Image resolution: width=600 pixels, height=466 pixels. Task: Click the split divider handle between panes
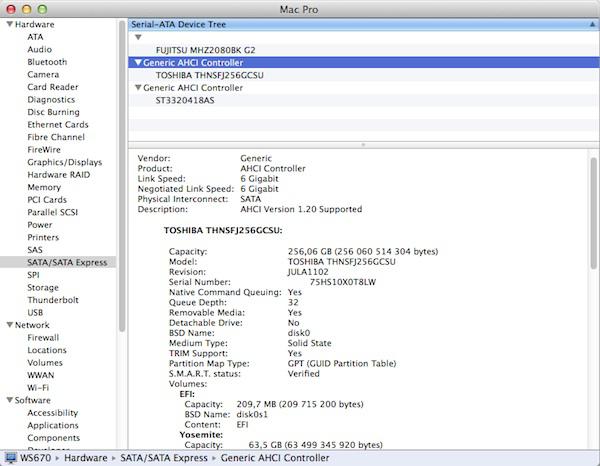pyautogui.click(x=363, y=145)
